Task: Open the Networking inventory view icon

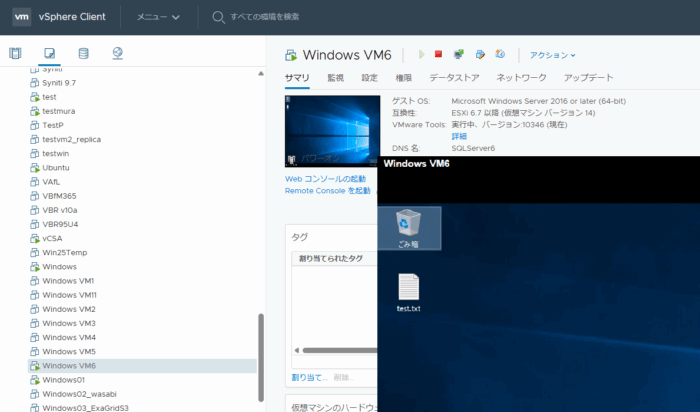Action: click(x=117, y=53)
